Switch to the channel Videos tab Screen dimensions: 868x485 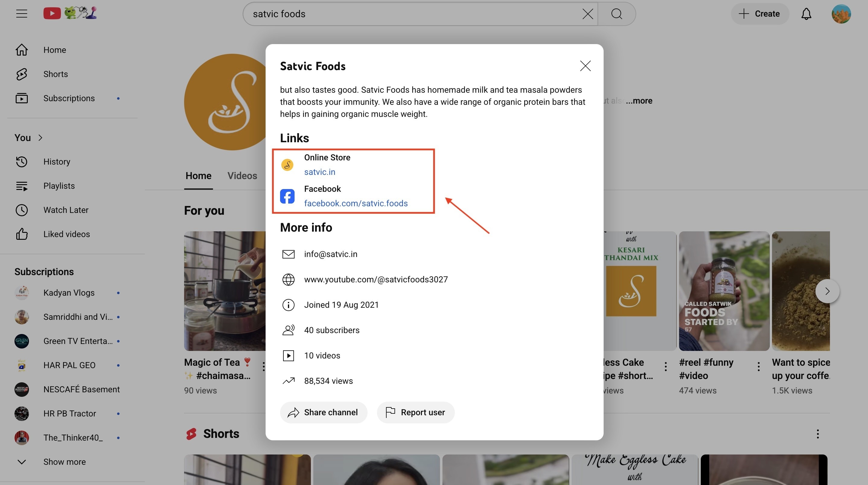[242, 176]
